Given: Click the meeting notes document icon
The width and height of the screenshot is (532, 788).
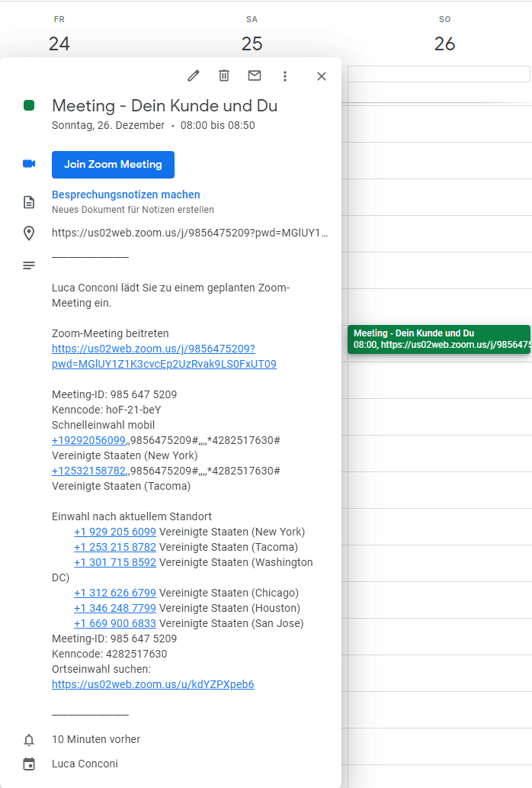Looking at the screenshot, I should (x=29, y=202).
